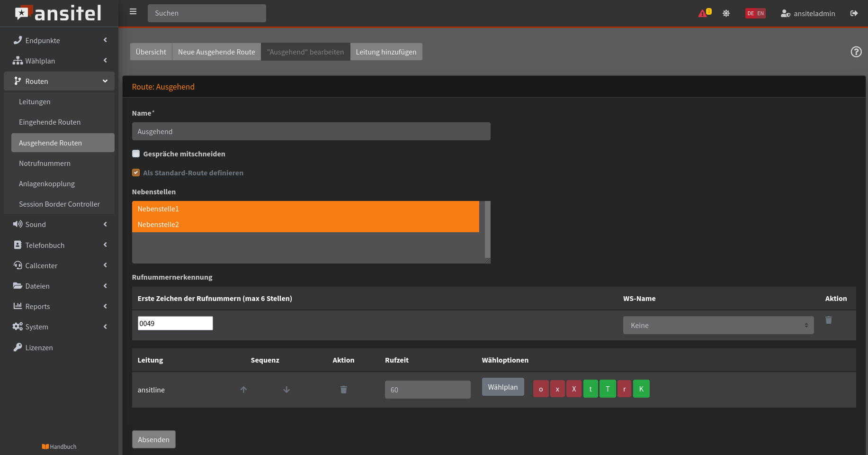
Task: Switch to the Übersicht tab
Action: tap(151, 52)
